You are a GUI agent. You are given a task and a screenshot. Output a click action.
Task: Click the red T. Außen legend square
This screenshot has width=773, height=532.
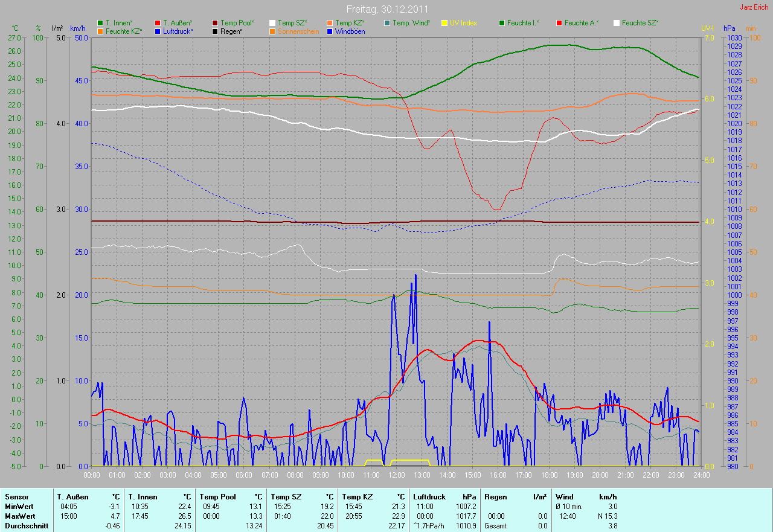pos(158,23)
